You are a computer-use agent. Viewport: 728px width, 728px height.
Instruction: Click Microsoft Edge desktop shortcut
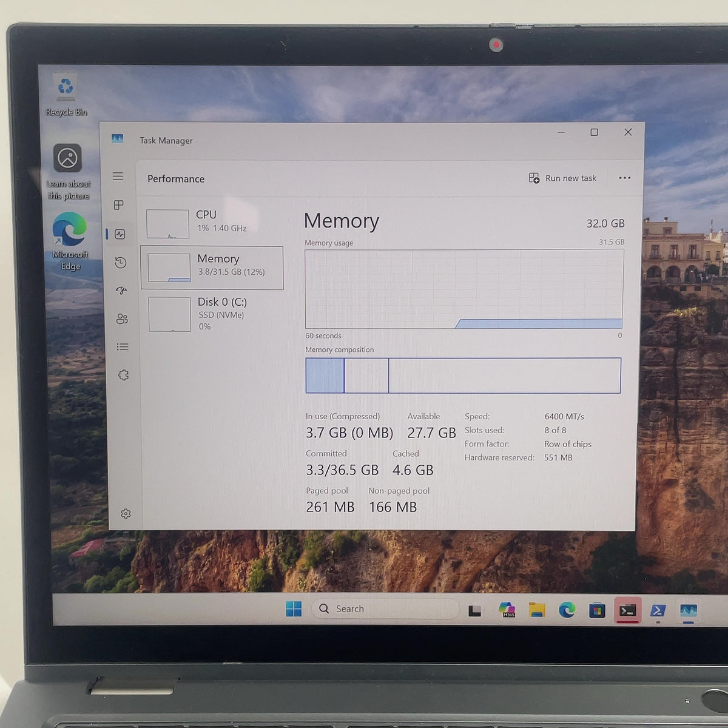[x=70, y=241]
